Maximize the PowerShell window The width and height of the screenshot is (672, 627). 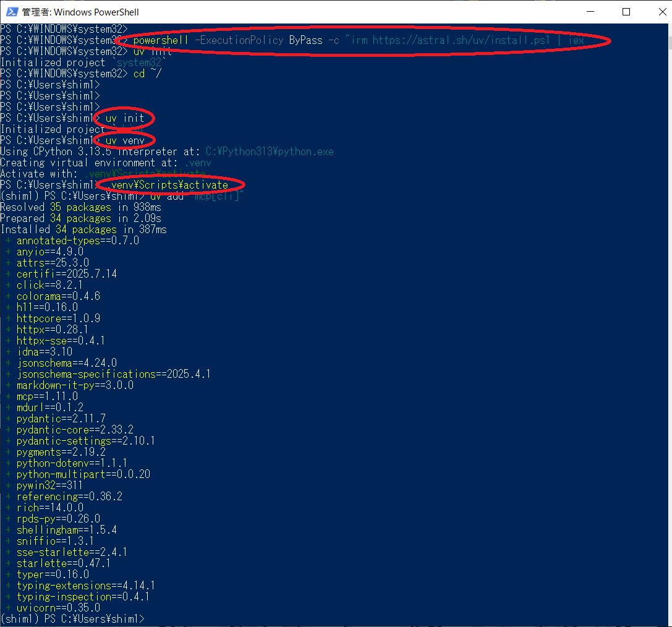coord(626,12)
